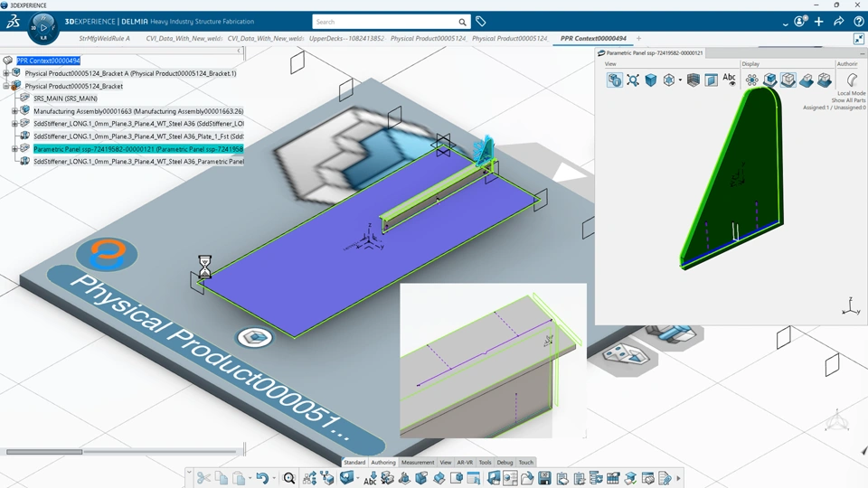Click the share arrow icon

tap(839, 22)
